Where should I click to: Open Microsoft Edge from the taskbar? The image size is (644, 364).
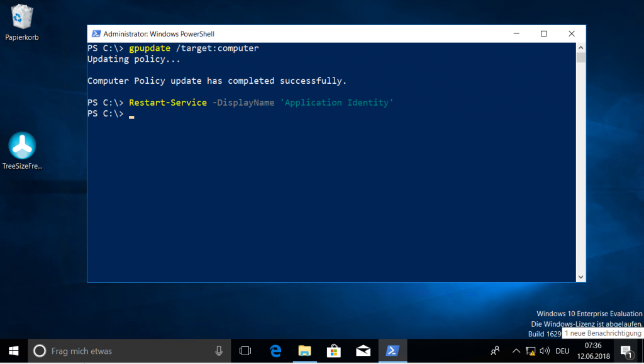tap(275, 351)
